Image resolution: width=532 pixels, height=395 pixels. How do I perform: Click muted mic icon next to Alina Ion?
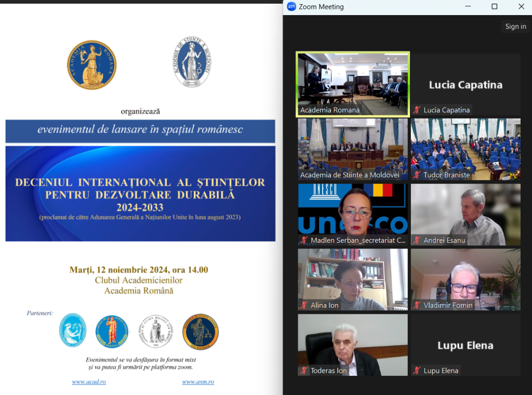click(304, 306)
